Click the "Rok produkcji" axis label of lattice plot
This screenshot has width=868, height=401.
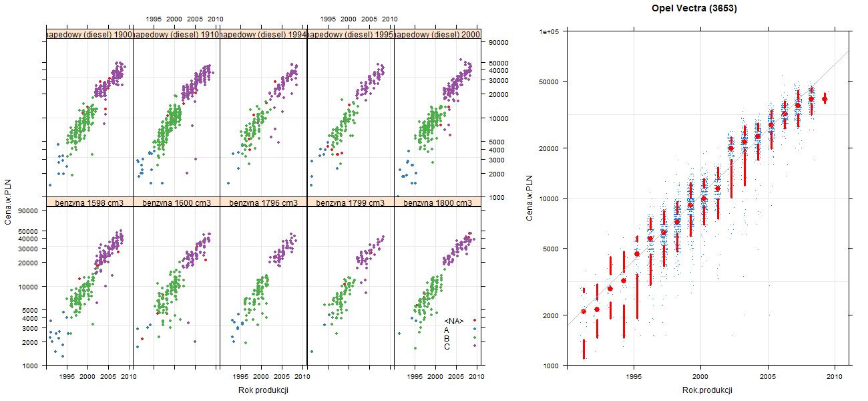click(x=263, y=390)
